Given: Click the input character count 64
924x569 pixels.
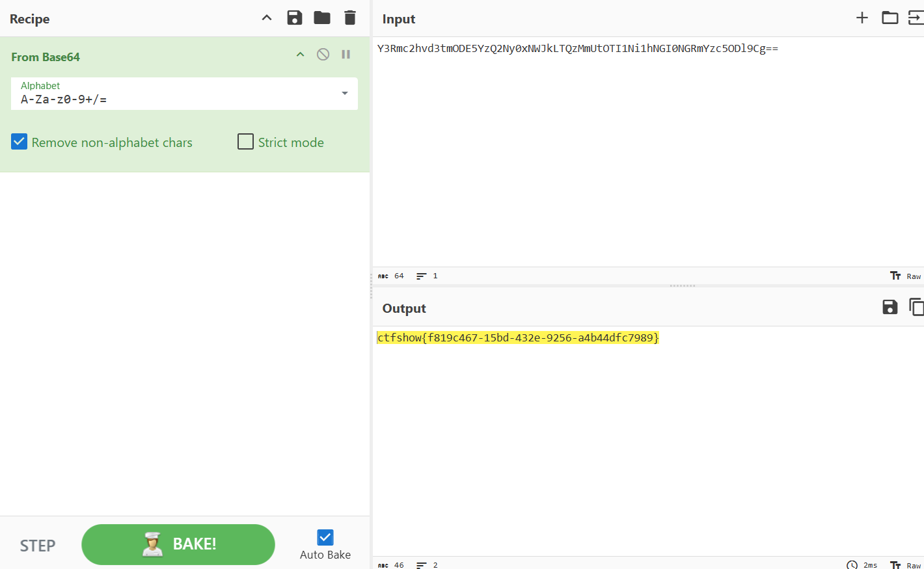Looking at the screenshot, I should 391,276.
